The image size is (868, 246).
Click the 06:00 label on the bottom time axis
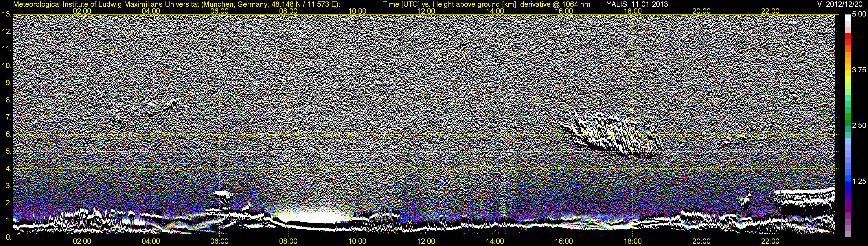pyautogui.click(x=219, y=241)
